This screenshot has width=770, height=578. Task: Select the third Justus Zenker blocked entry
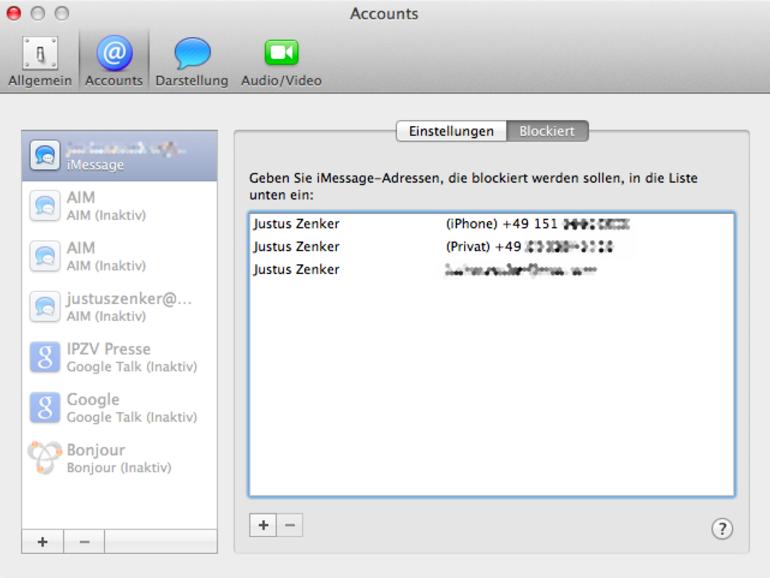(x=491, y=270)
